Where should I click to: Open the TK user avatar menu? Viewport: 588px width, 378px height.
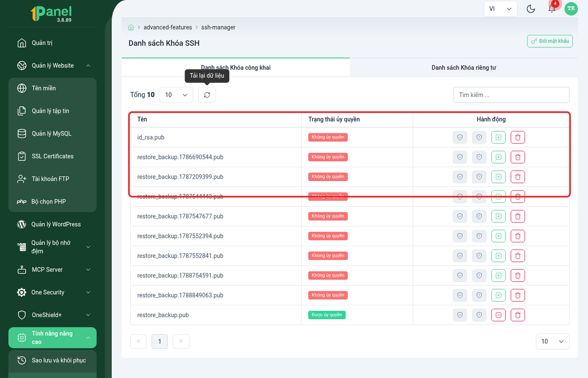pyautogui.click(x=571, y=9)
